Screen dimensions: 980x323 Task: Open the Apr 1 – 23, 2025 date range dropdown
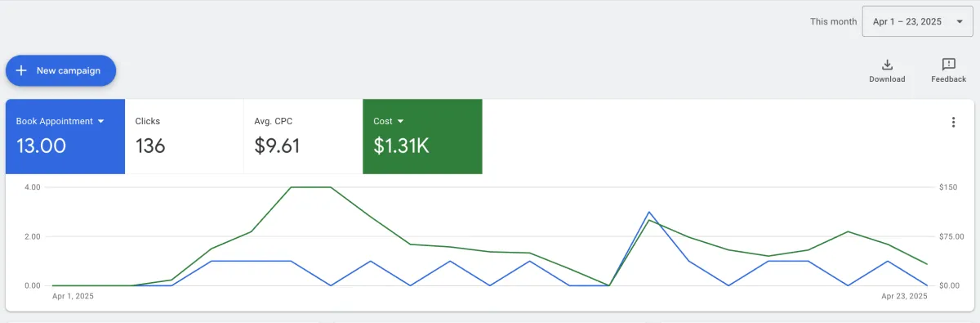pyautogui.click(x=917, y=22)
